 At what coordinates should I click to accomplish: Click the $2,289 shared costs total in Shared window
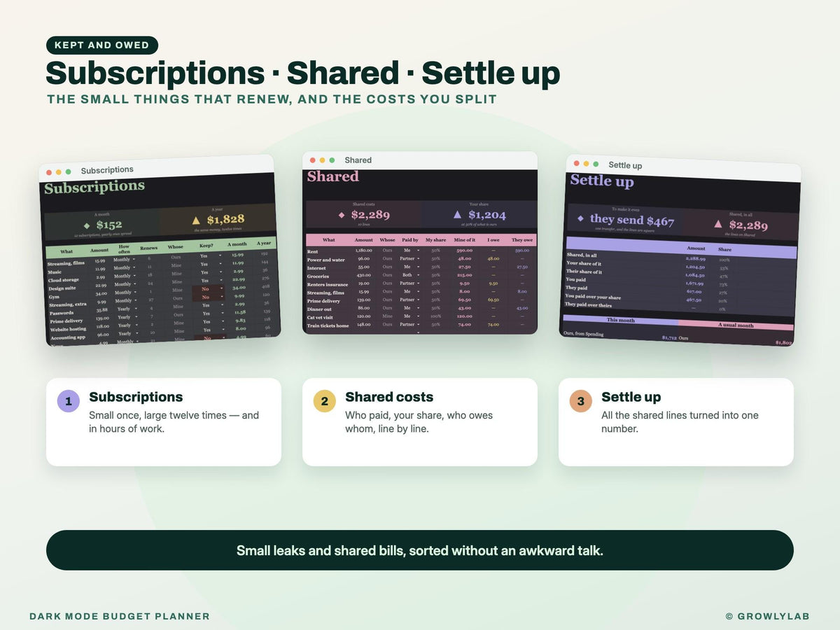(370, 215)
